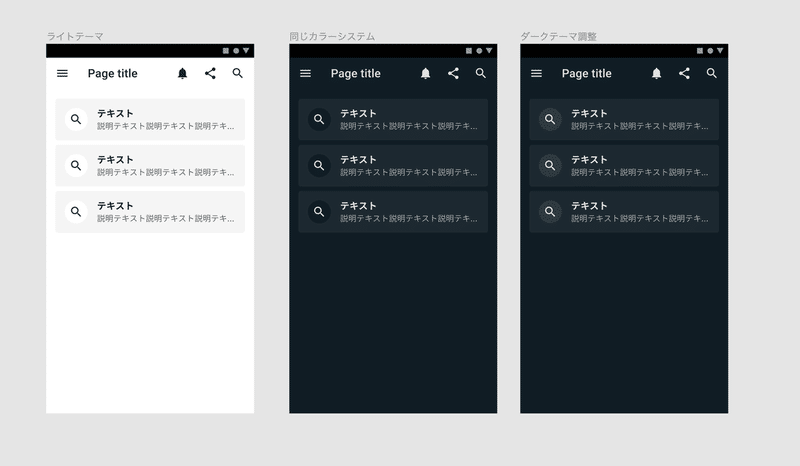
Task: Click second card's '説明テキスト…' description in ダークテーマ調整 mockup
Action: [640, 172]
